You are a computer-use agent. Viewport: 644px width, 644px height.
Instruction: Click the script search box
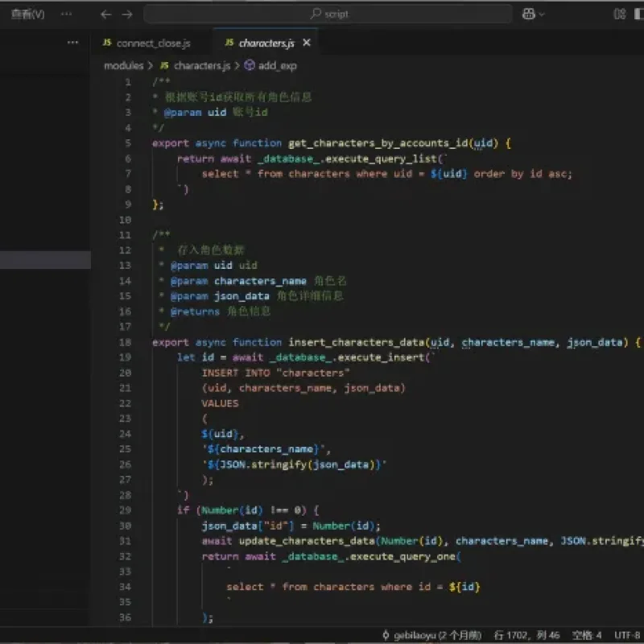(328, 14)
